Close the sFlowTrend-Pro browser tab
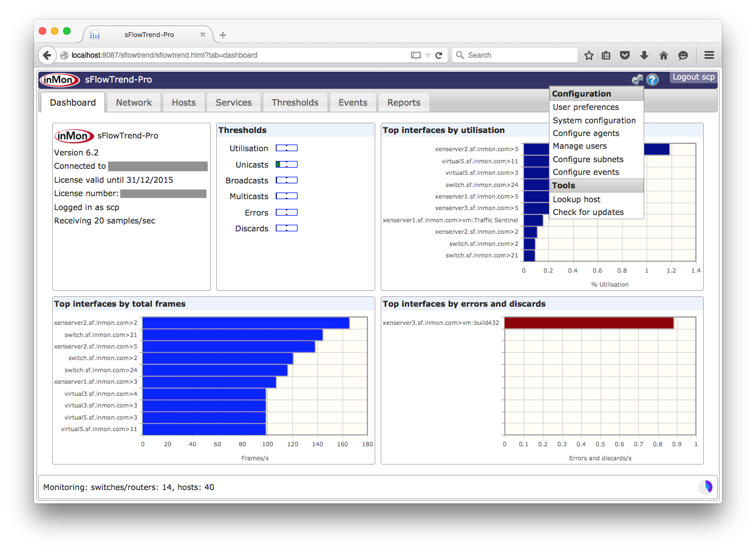The image size is (756, 552). [x=203, y=35]
